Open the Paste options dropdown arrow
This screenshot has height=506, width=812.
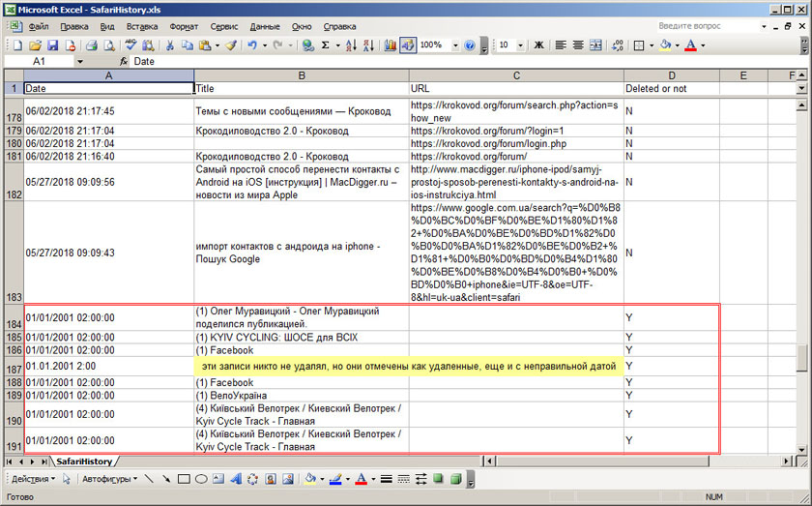pos(217,45)
